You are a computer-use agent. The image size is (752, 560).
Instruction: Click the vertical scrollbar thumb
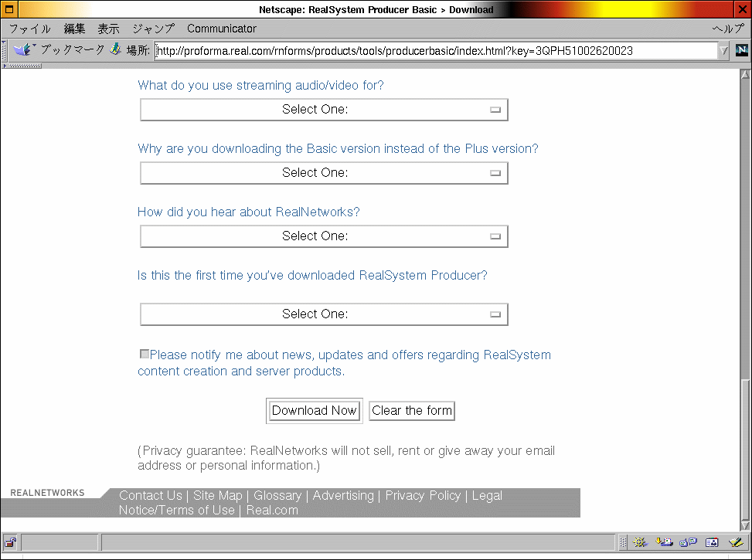[745, 450]
